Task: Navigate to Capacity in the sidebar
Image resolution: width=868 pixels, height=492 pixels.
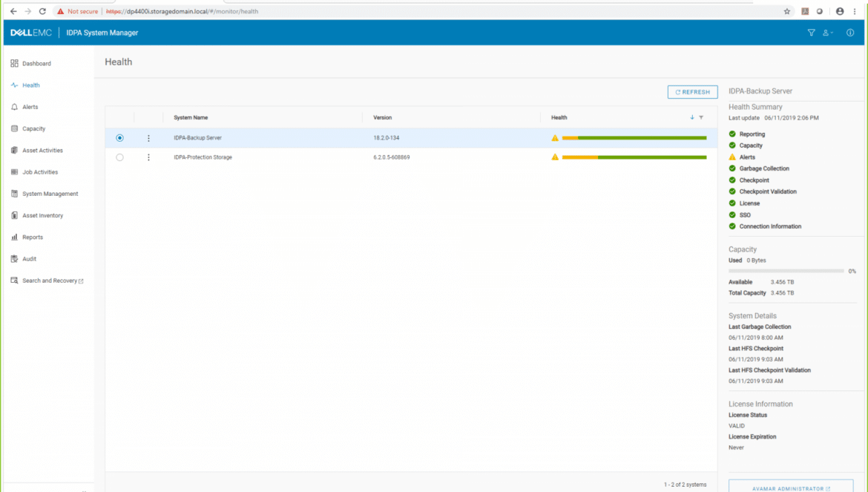Action: (34, 128)
